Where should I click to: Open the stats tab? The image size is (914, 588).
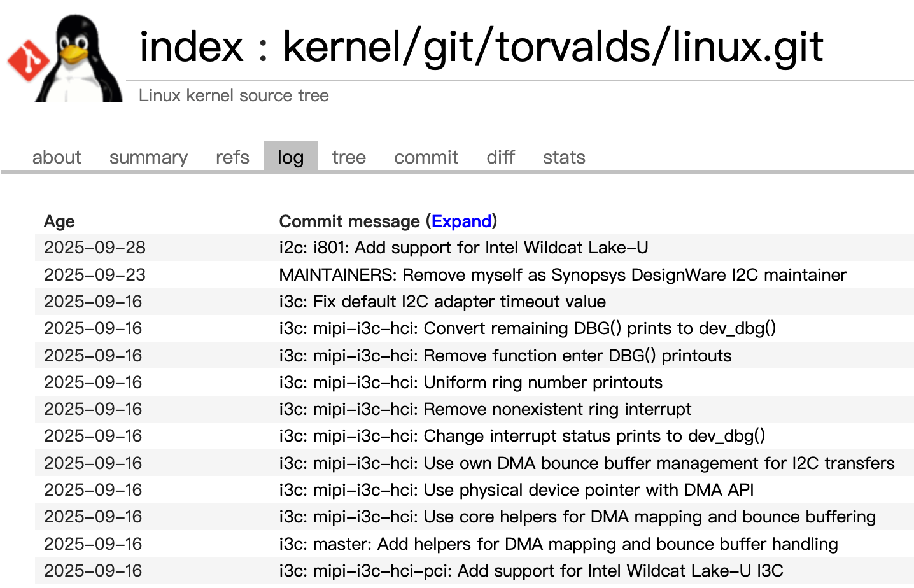[x=564, y=157]
